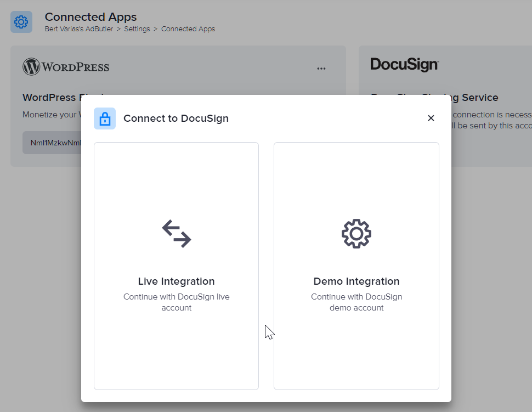Click the Connected Apps settings gear icon
This screenshot has height=412, width=532.
[21, 22]
